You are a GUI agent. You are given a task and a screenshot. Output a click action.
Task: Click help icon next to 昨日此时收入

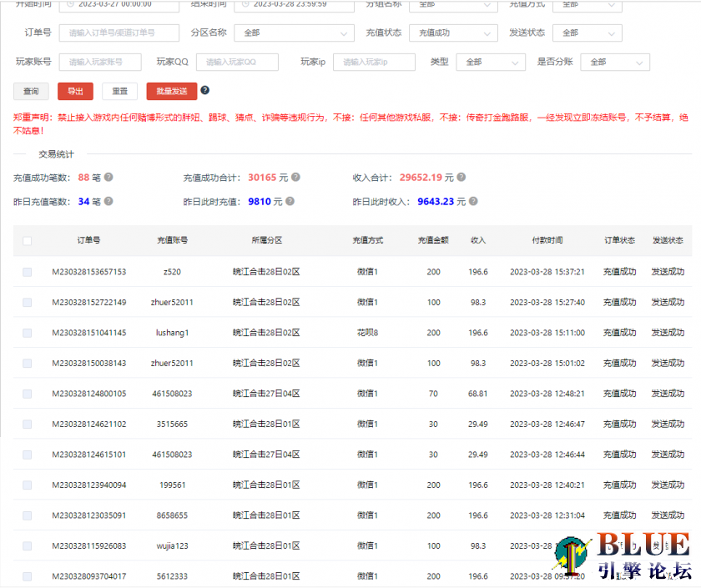(473, 201)
